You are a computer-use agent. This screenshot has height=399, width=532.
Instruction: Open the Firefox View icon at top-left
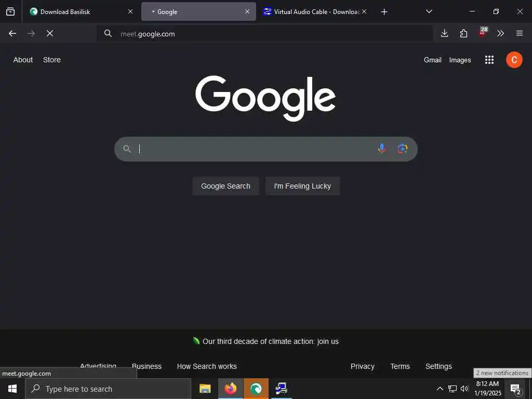(10, 12)
